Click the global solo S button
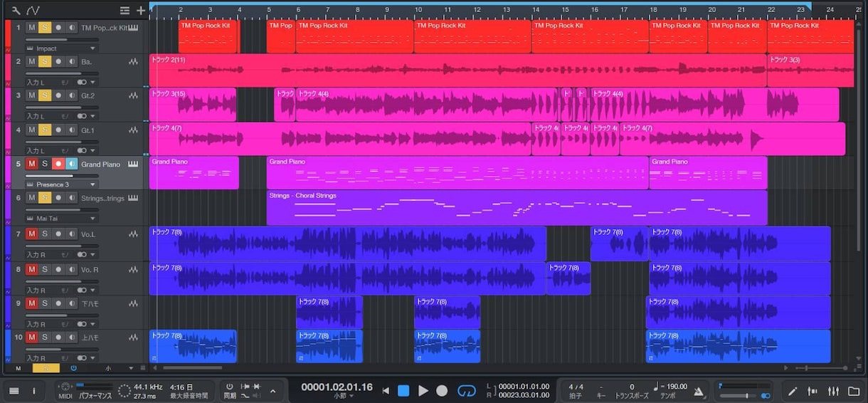Image resolution: width=868 pixels, height=403 pixels. pos(46,368)
